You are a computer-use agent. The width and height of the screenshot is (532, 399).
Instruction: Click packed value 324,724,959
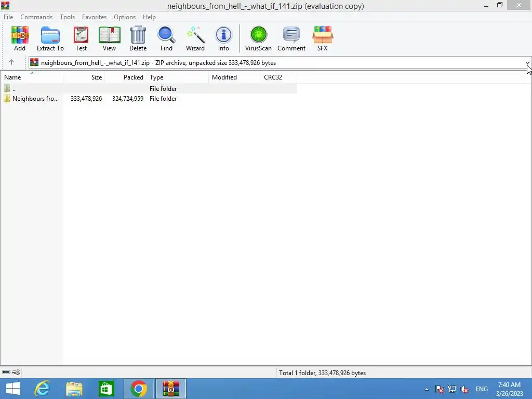128,99
